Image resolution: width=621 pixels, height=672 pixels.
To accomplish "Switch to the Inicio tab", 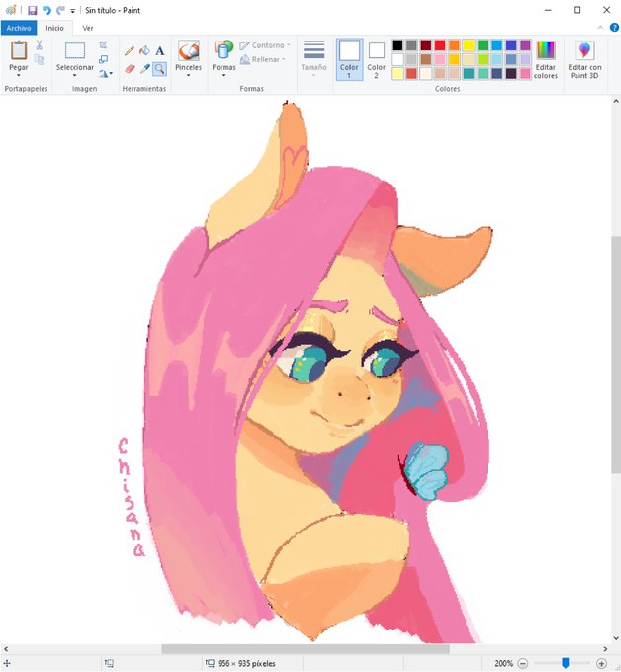I will (55, 28).
